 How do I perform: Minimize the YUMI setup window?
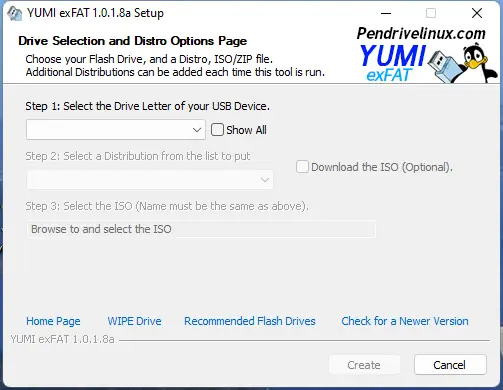tap(386, 13)
